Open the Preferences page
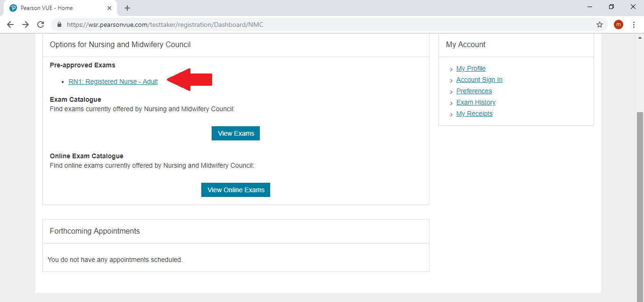 474,91
